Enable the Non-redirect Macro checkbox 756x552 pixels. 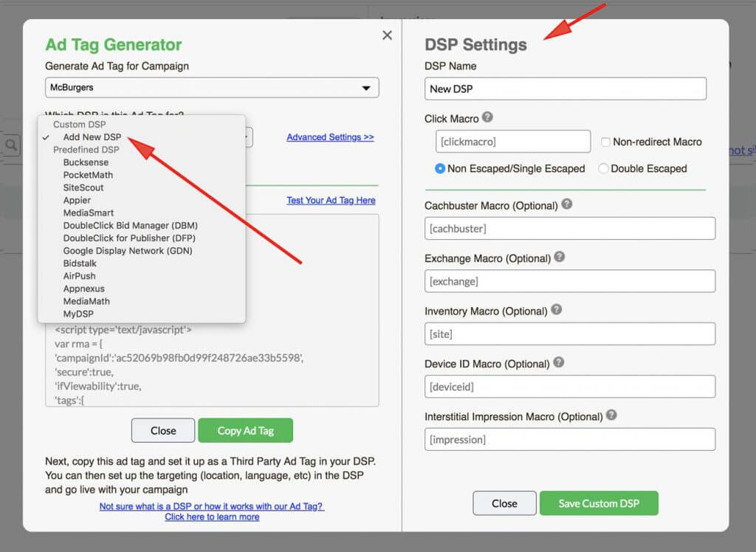click(606, 142)
